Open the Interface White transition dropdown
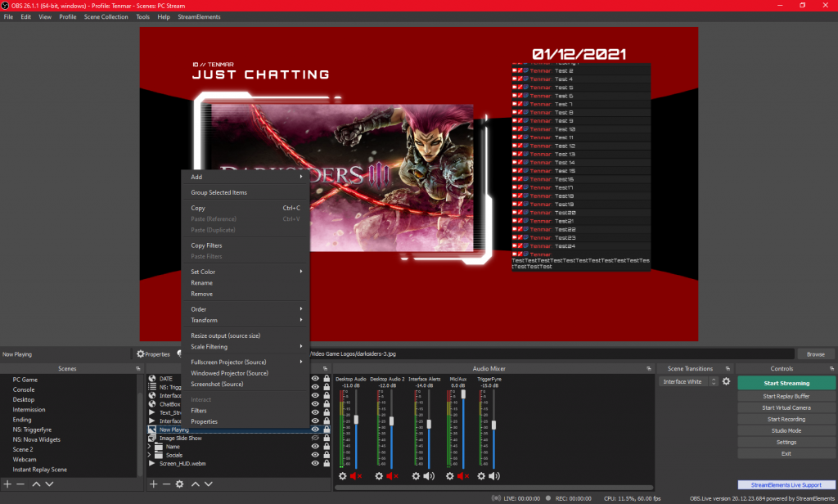The height and width of the screenshot is (504, 838). click(688, 381)
